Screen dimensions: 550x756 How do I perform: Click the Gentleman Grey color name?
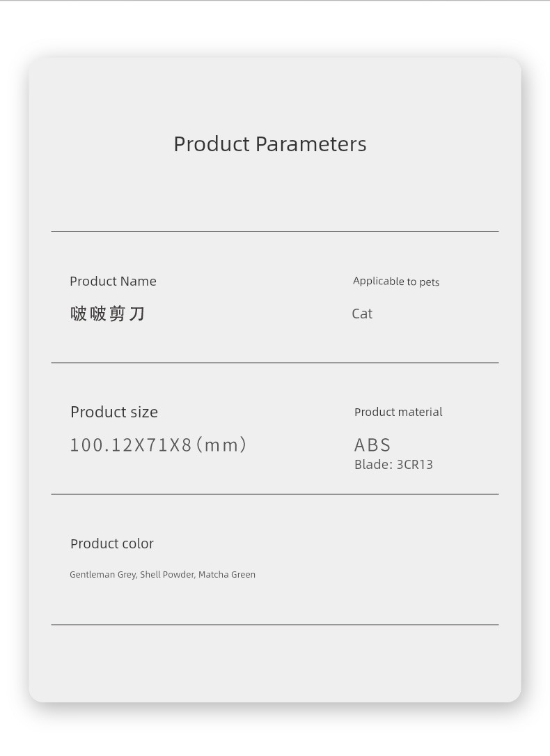click(x=103, y=575)
